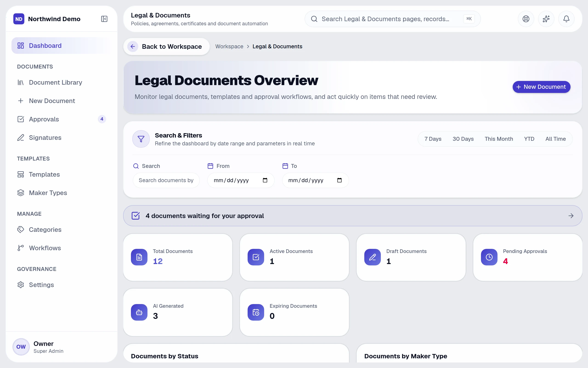Click the funnel filter icon
Image resolution: width=588 pixels, height=368 pixels.
141,139
